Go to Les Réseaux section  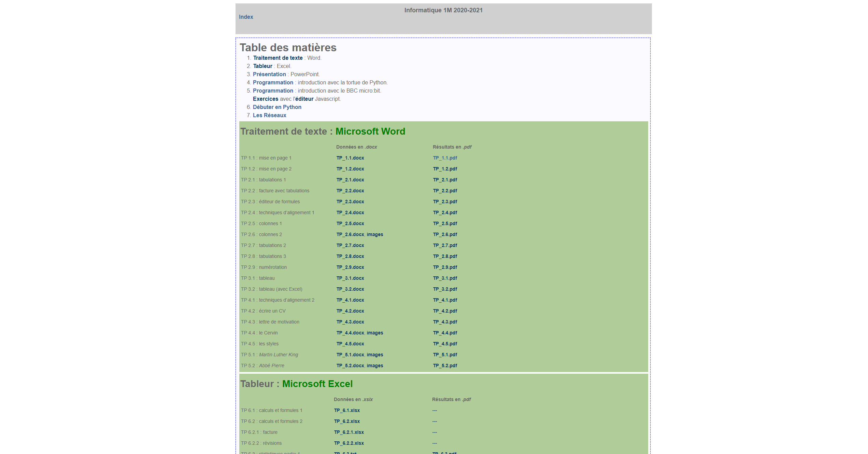coord(269,115)
